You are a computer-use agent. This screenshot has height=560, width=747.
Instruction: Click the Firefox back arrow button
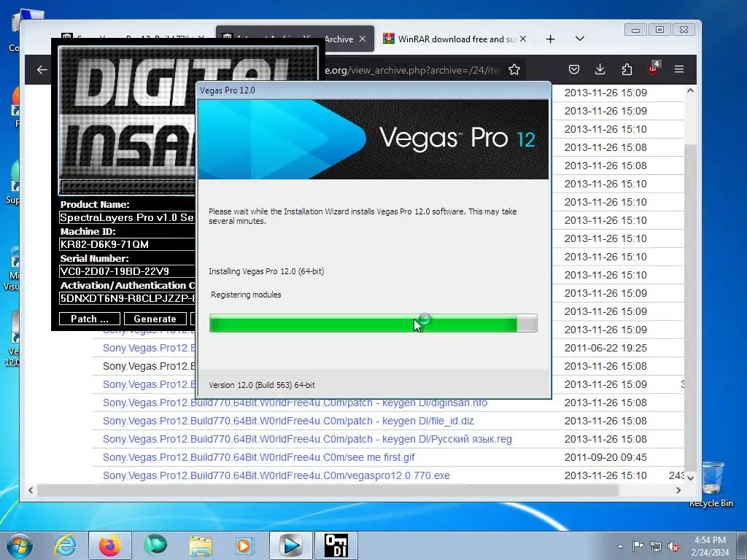click(x=42, y=70)
